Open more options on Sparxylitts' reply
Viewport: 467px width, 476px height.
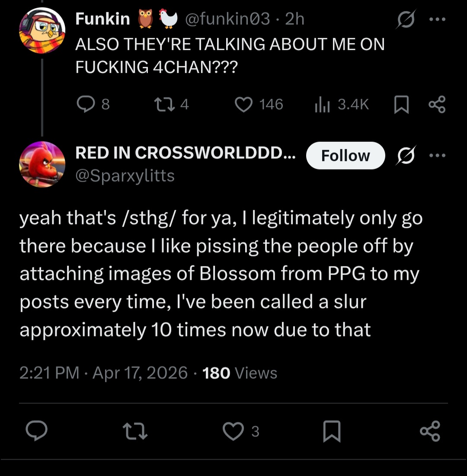click(x=438, y=156)
